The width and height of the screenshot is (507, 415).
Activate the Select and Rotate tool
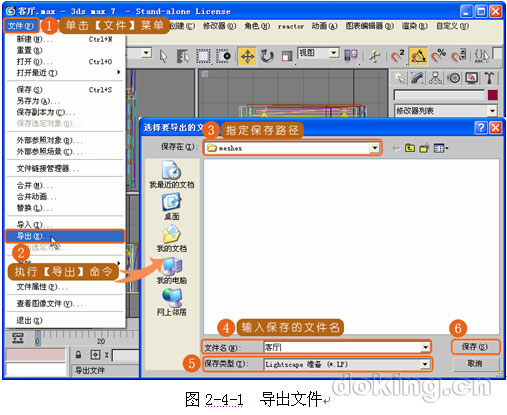[x=267, y=56]
